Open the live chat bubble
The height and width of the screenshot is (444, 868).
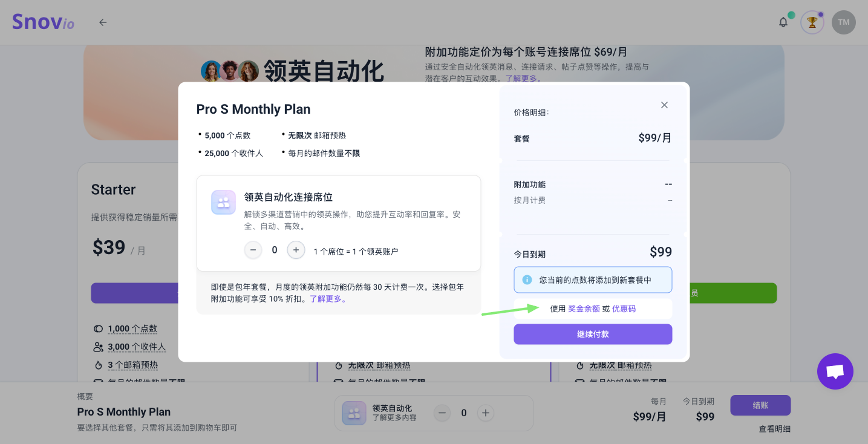(835, 371)
